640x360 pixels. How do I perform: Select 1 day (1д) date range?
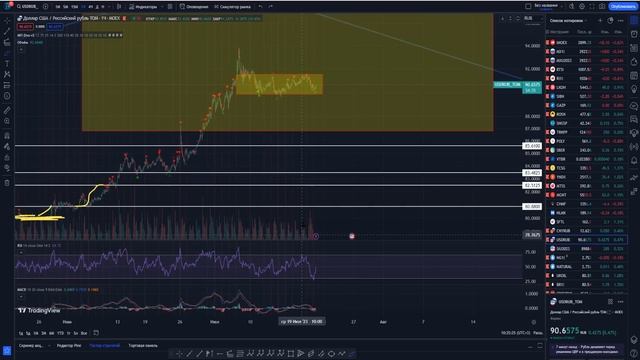(x=20, y=333)
